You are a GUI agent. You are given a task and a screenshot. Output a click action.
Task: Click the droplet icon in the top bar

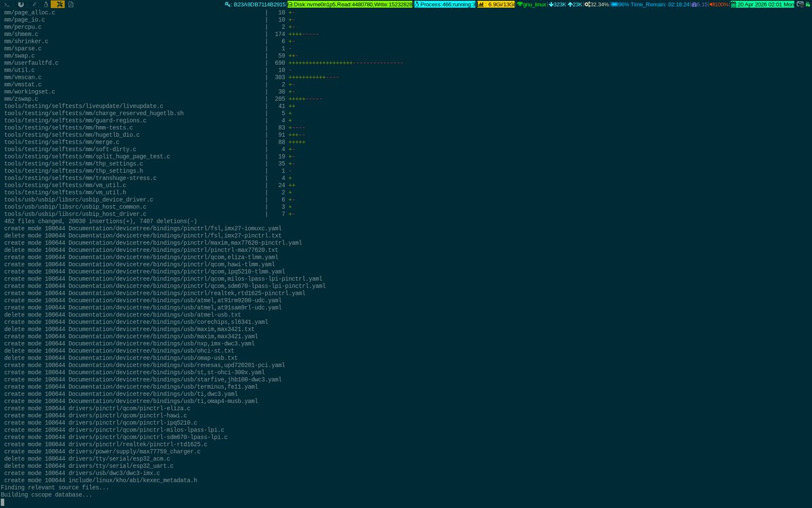pos(46,4)
